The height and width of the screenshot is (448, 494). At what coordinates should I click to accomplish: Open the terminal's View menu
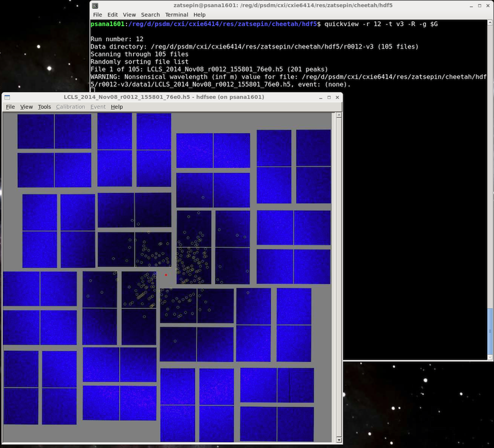click(129, 15)
